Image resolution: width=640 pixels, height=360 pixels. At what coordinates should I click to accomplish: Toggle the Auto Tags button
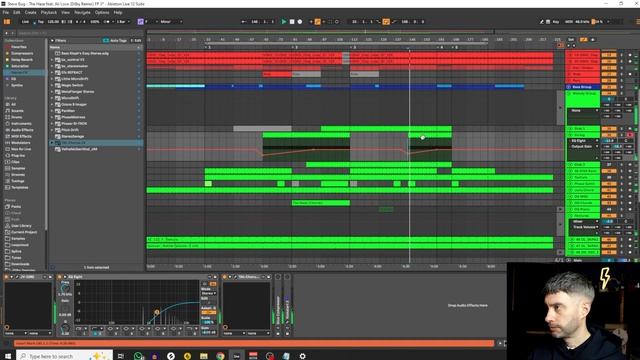(x=115, y=40)
